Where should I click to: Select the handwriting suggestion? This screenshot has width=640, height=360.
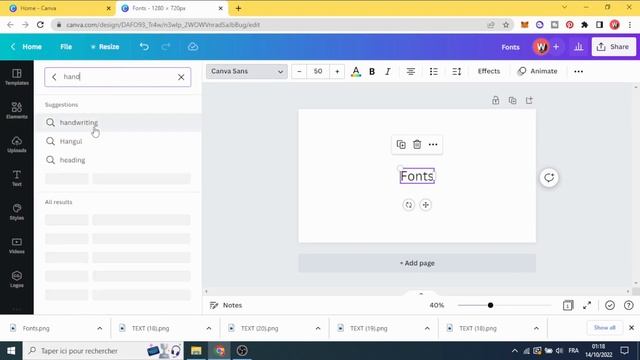118,122
